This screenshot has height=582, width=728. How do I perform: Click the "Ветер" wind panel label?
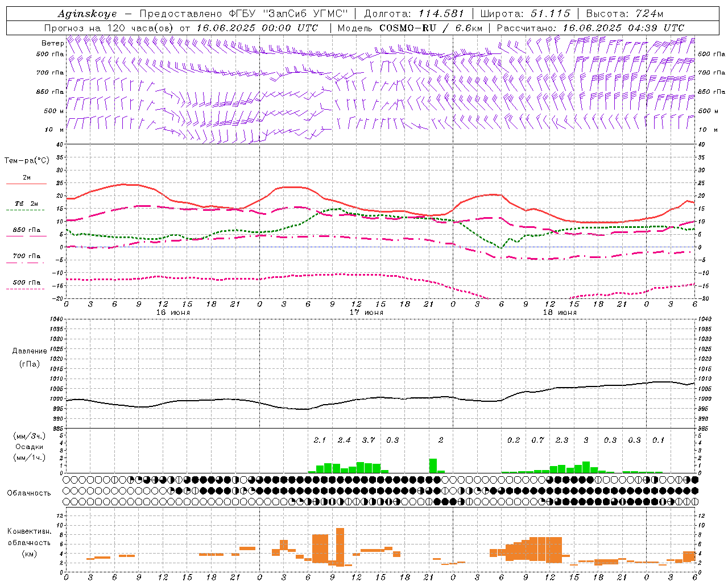(52, 43)
